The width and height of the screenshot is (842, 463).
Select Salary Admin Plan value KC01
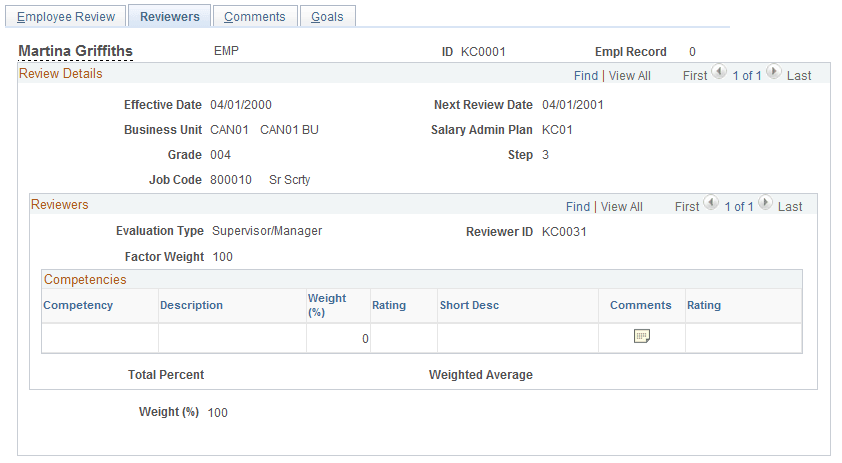pos(557,130)
